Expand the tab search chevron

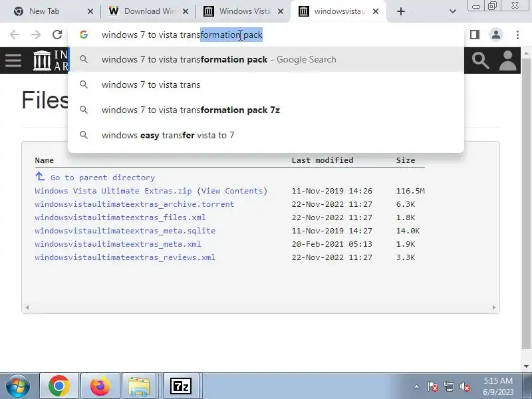pyautogui.click(x=453, y=11)
